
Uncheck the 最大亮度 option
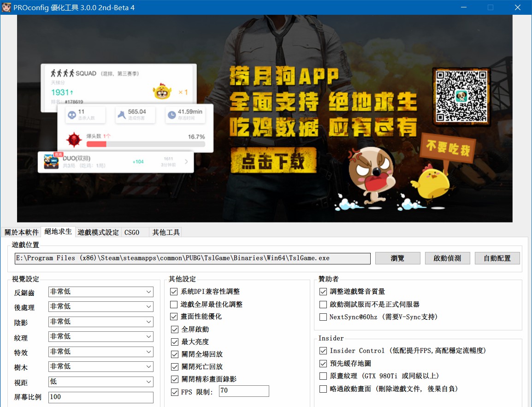tap(175, 342)
